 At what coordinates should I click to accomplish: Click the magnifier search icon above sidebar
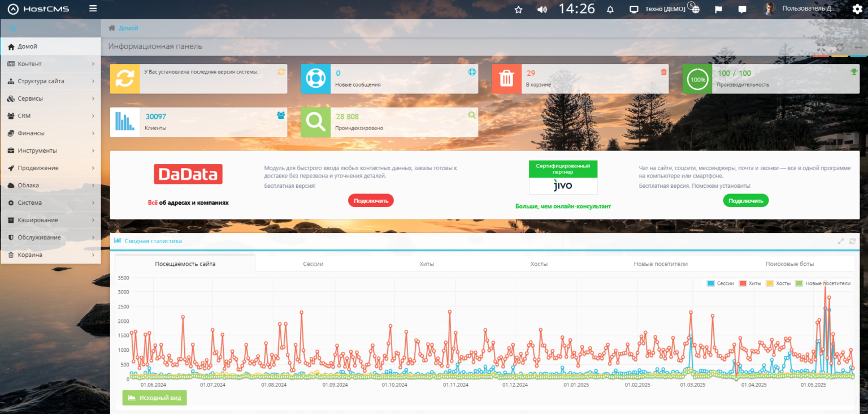tap(12, 28)
